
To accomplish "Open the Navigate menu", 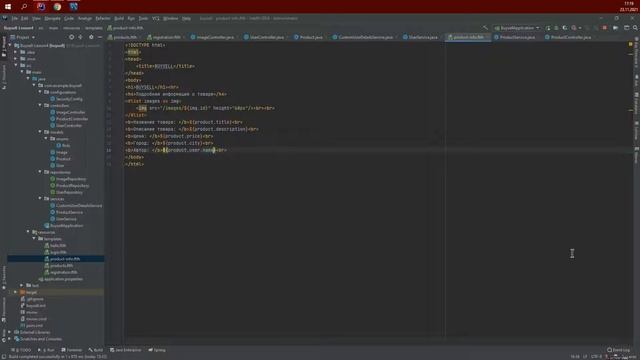I will [52, 18].
